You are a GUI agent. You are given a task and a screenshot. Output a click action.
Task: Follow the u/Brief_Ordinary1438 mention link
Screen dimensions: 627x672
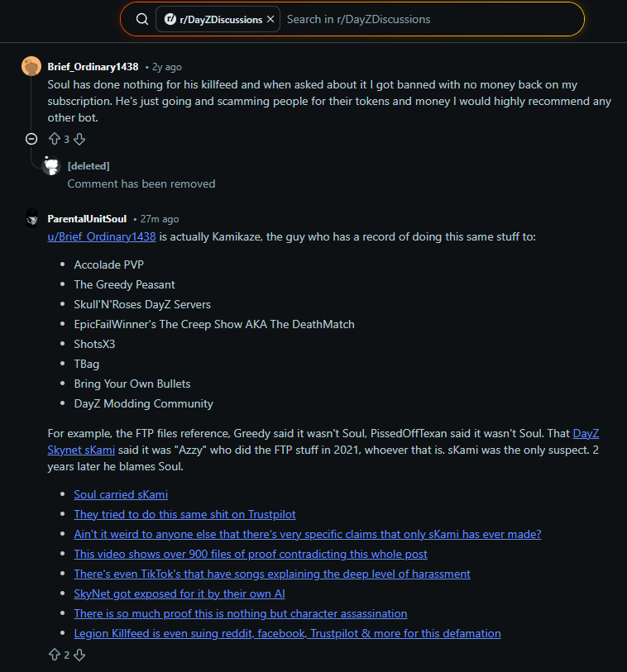[102, 236]
